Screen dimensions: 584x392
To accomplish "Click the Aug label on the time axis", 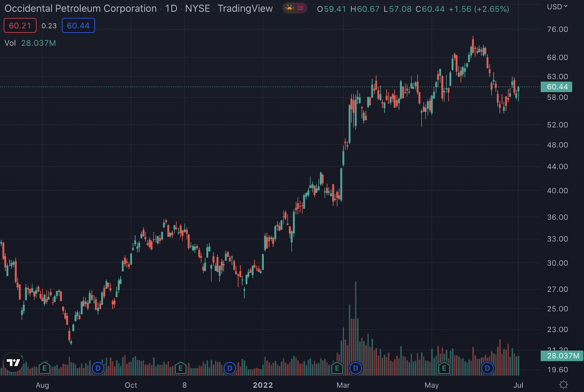I will [x=42, y=385].
